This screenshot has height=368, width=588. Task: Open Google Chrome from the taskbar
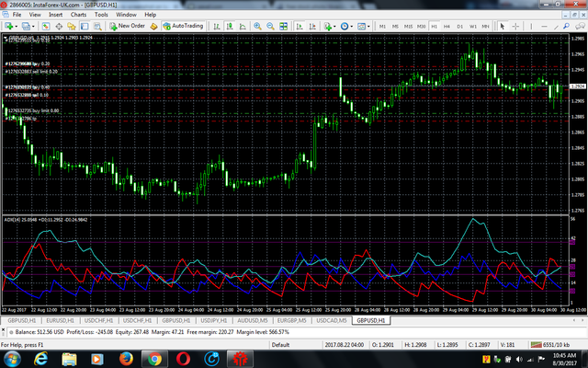[x=154, y=359]
